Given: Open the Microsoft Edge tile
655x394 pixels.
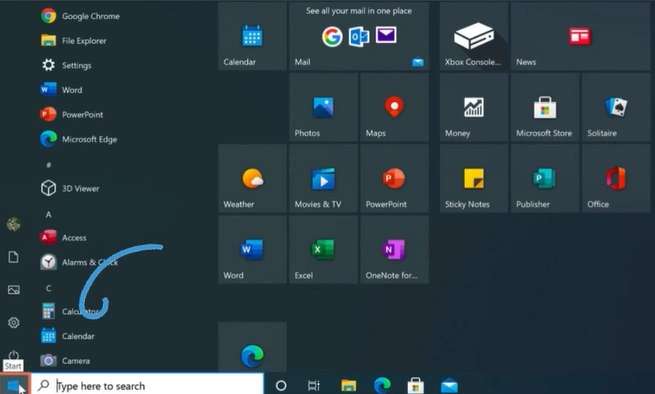Looking at the screenshot, I should tap(252, 347).
